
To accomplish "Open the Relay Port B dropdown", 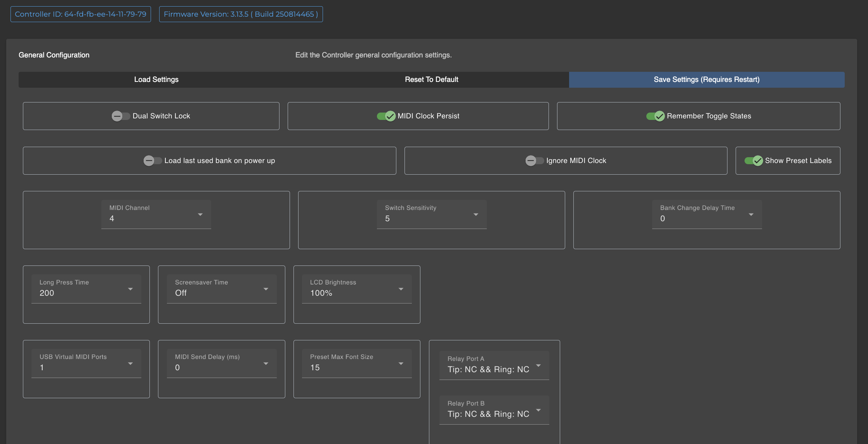I will [494, 410].
